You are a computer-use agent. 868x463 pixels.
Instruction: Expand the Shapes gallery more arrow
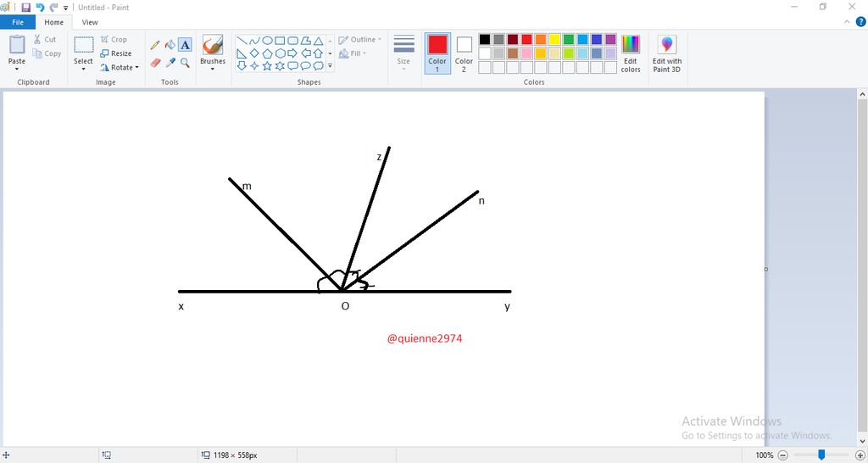tap(330, 66)
